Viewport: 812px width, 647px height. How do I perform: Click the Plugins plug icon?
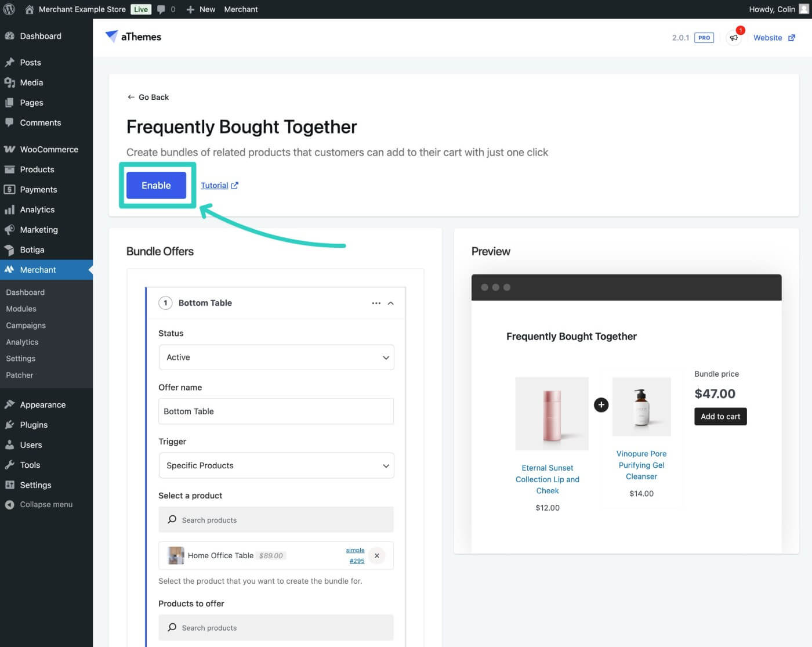9,425
